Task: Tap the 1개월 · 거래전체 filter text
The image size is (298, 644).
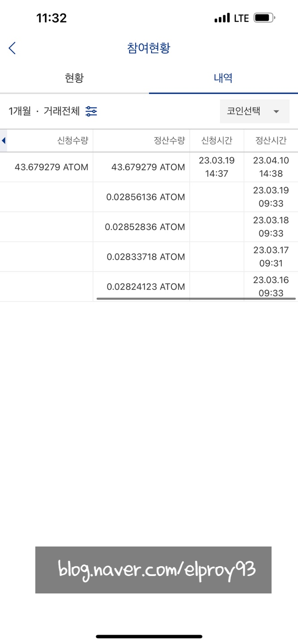Action: tap(44, 111)
